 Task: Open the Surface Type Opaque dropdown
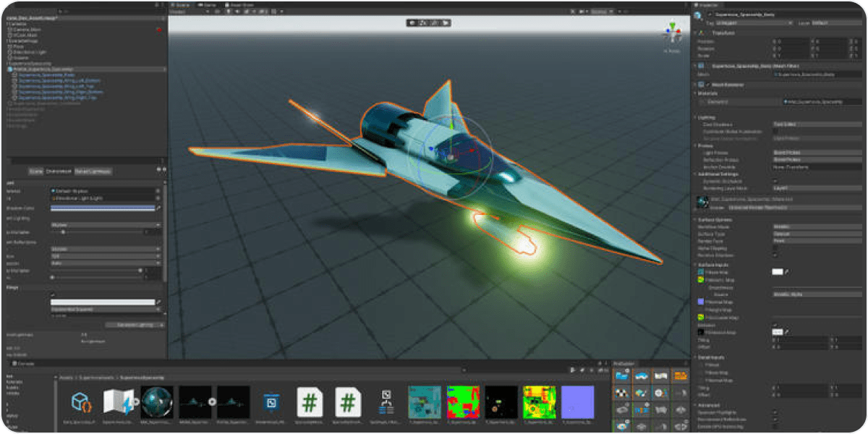tap(817, 234)
